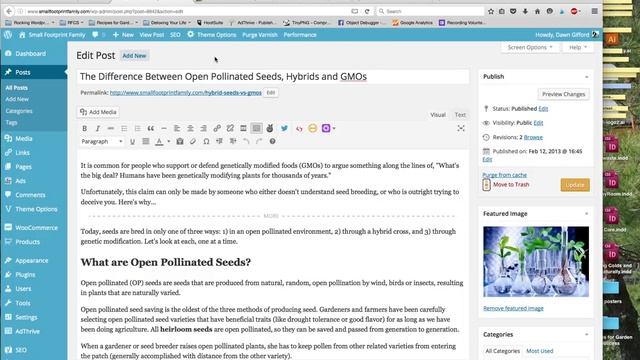
Task: Click Purge from cache link
Action: tap(504, 175)
